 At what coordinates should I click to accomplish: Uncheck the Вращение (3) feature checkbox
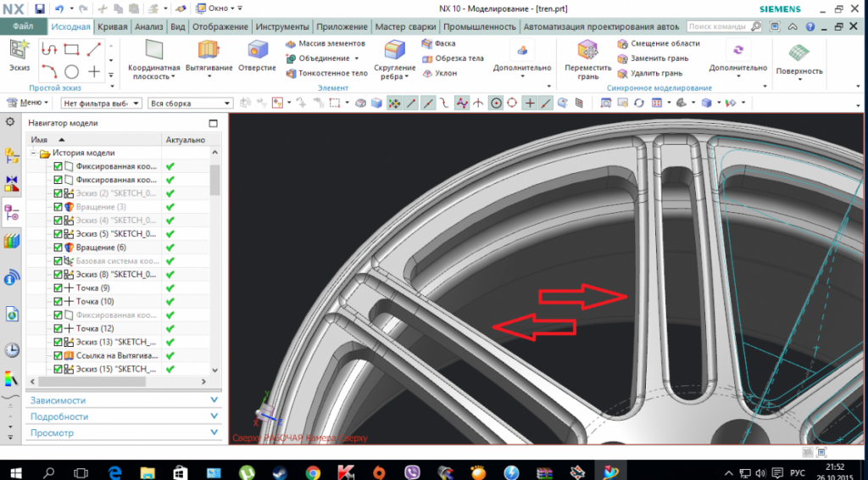[x=58, y=207]
